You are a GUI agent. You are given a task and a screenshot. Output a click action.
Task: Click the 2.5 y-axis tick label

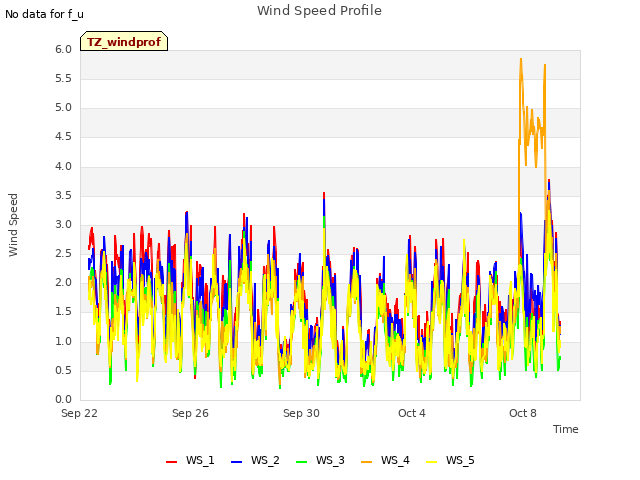63,253
